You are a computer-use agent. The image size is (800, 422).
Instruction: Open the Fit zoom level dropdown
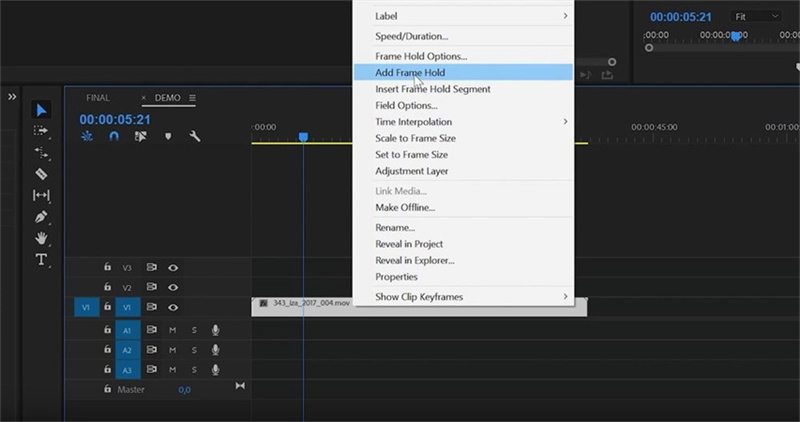[x=756, y=17]
